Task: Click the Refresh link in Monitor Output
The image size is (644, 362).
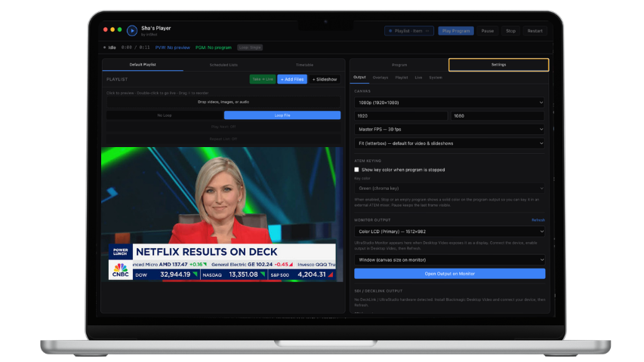Action: [538, 220]
